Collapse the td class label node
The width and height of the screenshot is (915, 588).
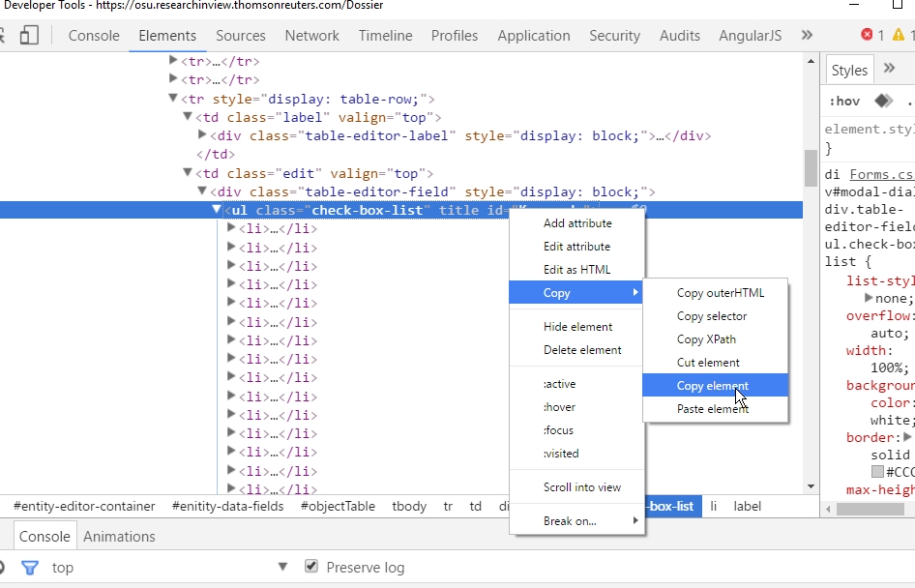188,117
